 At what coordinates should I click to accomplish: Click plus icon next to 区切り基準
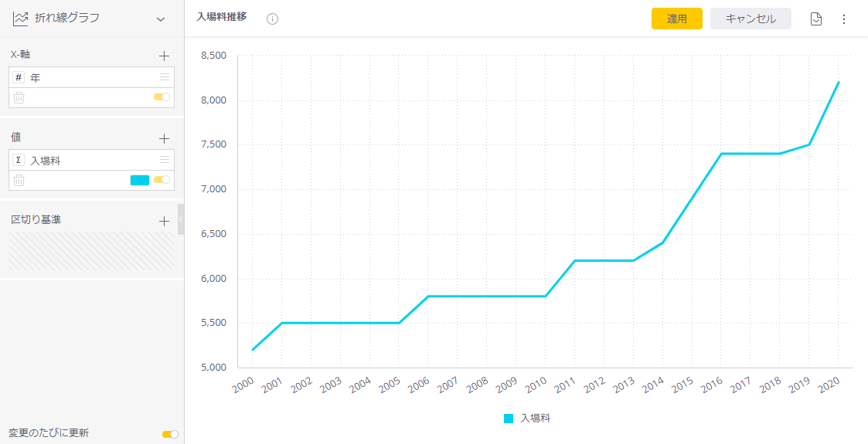point(164,221)
